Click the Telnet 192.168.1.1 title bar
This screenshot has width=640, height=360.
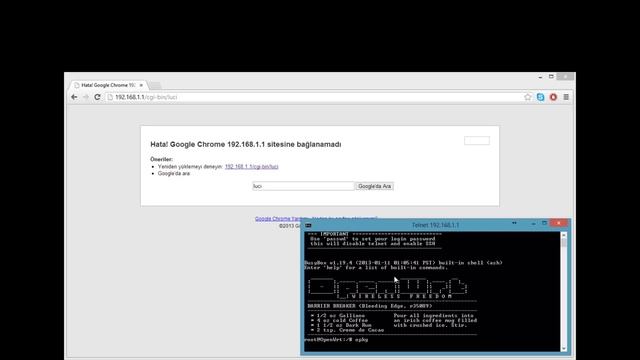tap(435, 225)
